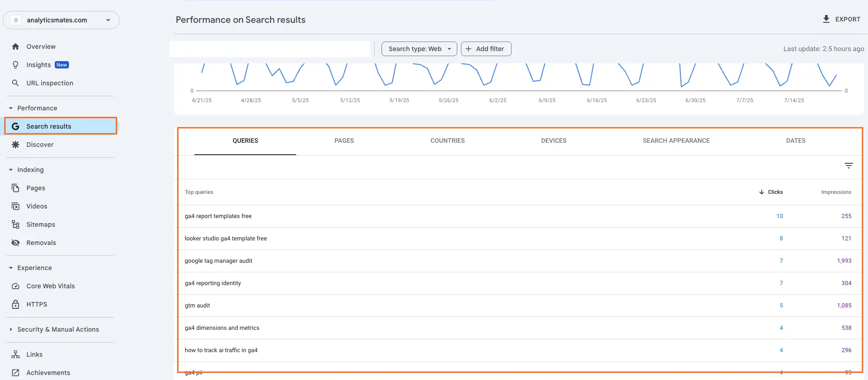Viewport: 868px width, 380px height.
Task: Click the Videos indexing icon
Action: 16,206
